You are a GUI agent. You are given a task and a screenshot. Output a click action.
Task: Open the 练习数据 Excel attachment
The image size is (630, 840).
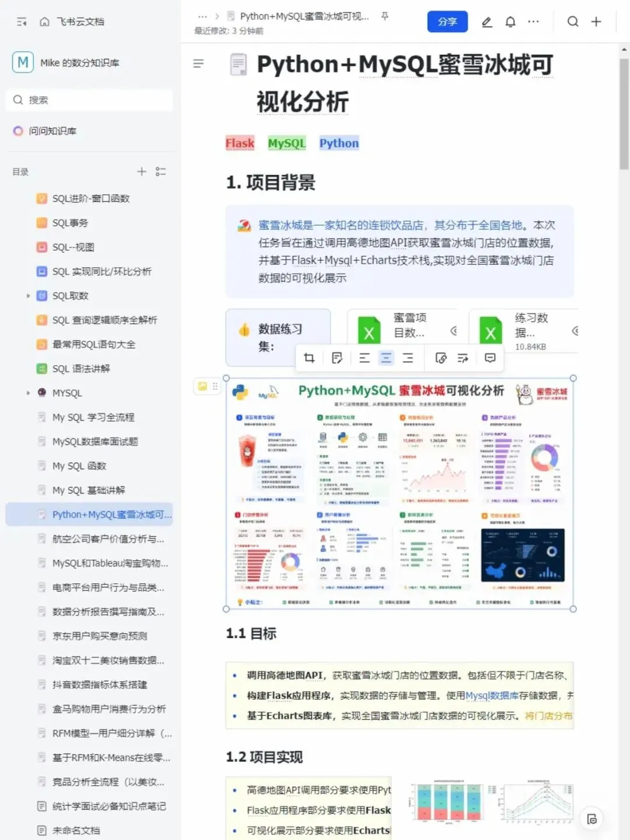click(524, 331)
